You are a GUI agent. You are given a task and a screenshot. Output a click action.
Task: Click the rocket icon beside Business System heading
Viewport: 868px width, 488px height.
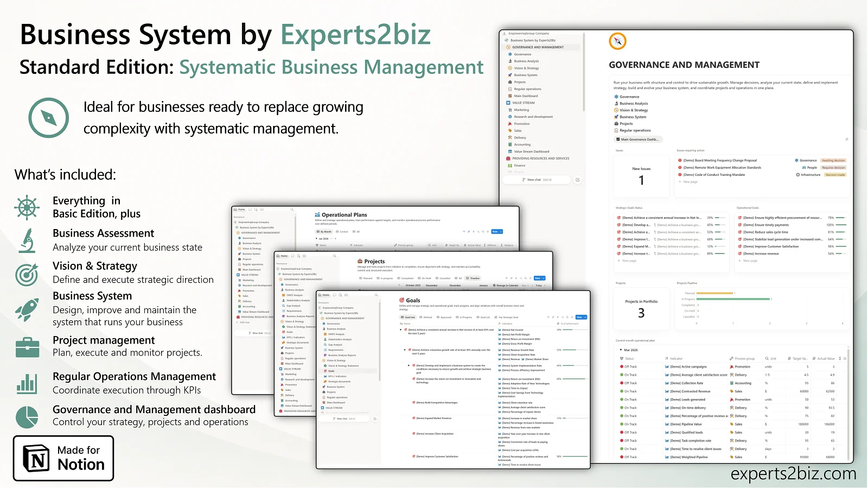[x=27, y=309]
